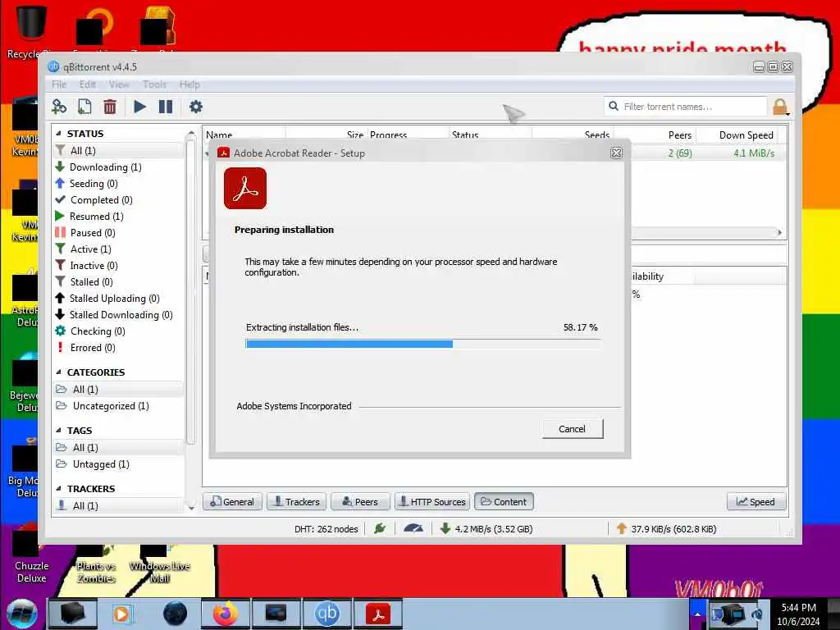The height and width of the screenshot is (630, 840).
Task: Collapse the TAGS section in sidebar
Action: click(58, 430)
